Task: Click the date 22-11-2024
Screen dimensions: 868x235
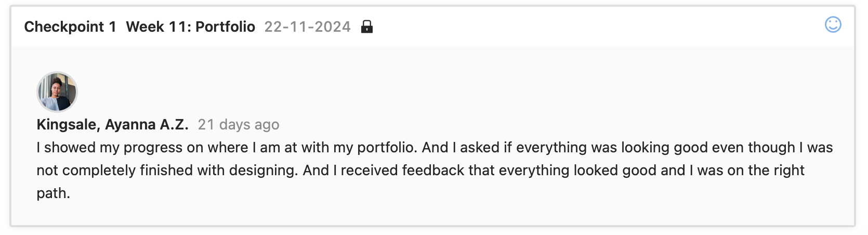Action: pyautogui.click(x=307, y=27)
